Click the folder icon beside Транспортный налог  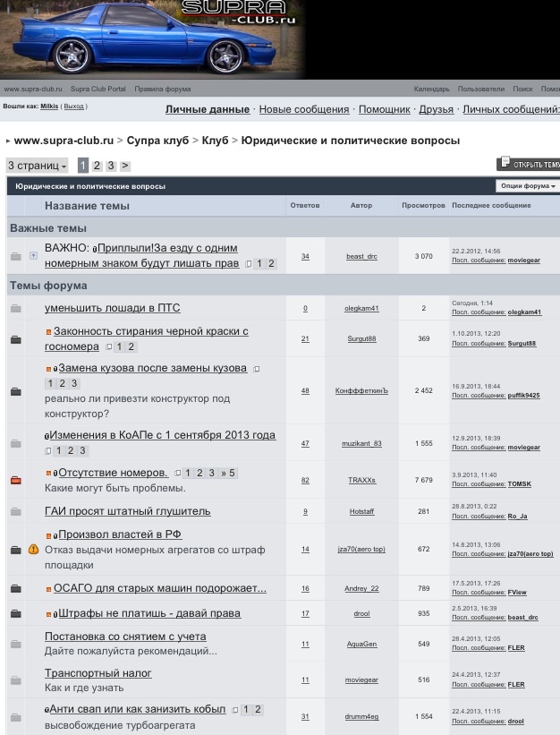pyautogui.click(x=15, y=680)
